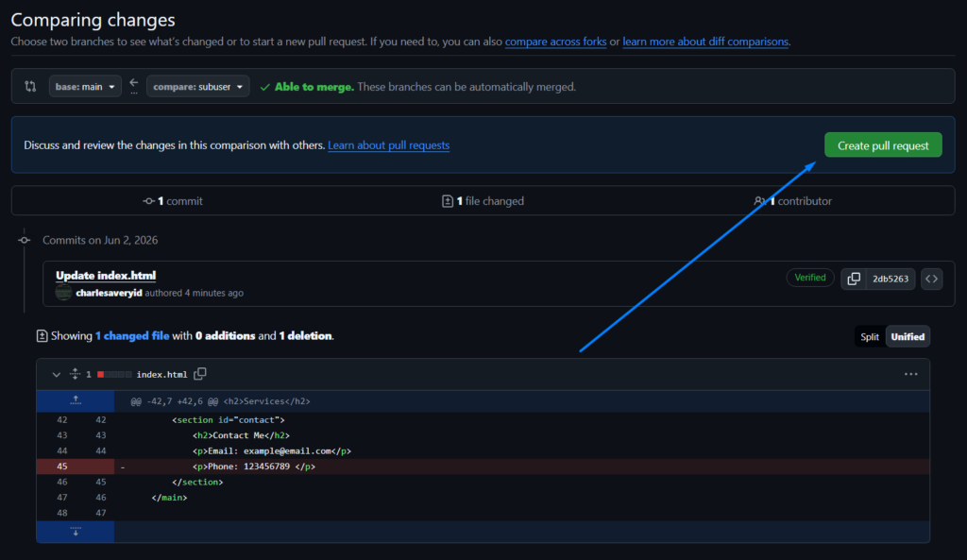Open commit 2db5263
Viewport: 967px width, 560px height.
pyautogui.click(x=891, y=279)
